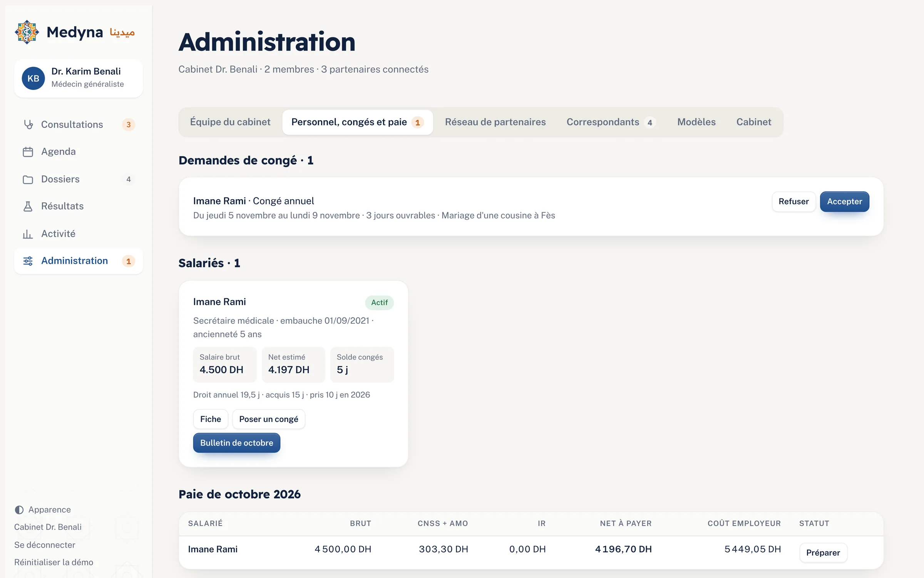Click the 303,30 DH CNSS cell
The height and width of the screenshot is (578, 924).
coord(444,549)
